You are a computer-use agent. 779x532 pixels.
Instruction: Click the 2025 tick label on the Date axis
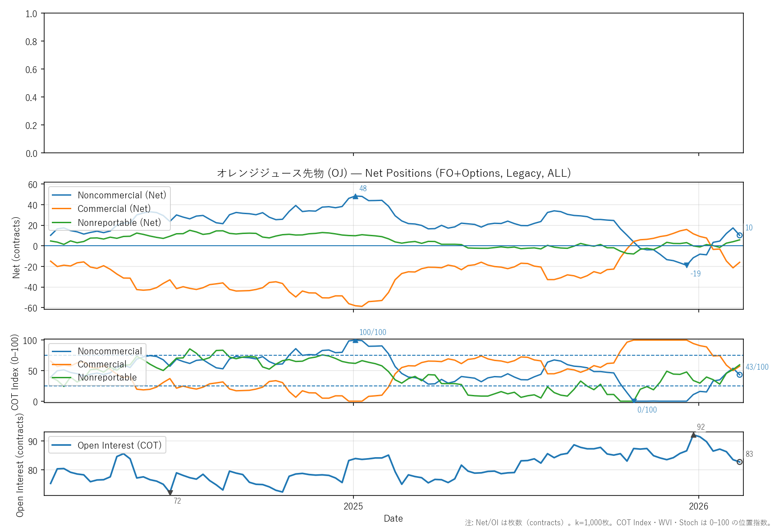[x=353, y=506]
